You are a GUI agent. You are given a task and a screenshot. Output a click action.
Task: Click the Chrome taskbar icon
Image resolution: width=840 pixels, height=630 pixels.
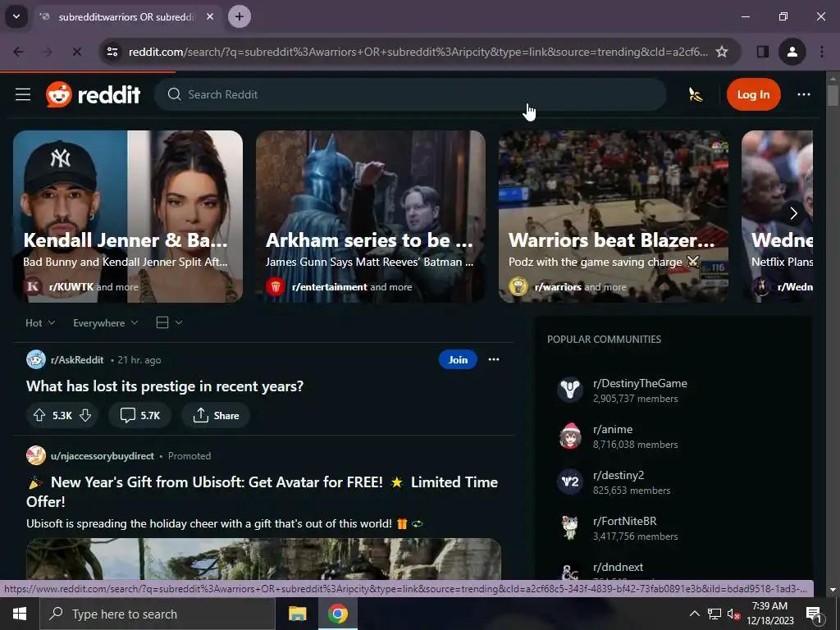(337, 614)
